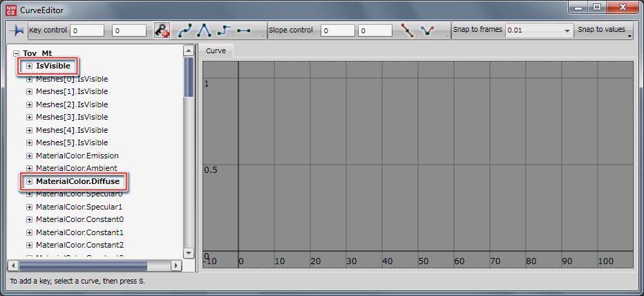Select Meshes[3].IsVisible in the tree

[72, 117]
